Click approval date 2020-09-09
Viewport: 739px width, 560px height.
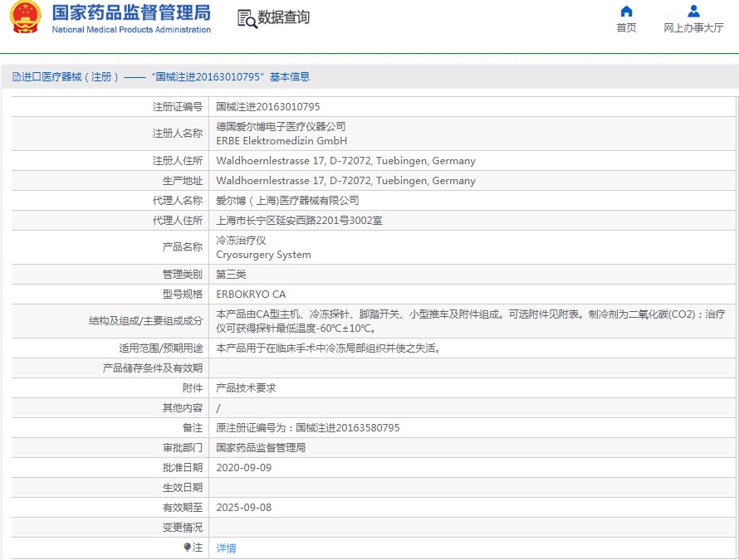pos(243,468)
